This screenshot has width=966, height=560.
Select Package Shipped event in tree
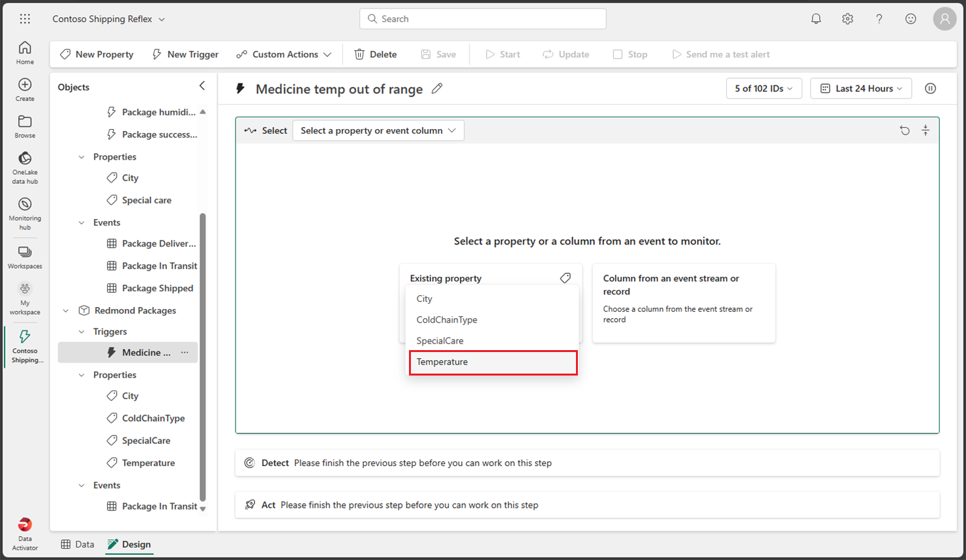[x=151, y=288]
